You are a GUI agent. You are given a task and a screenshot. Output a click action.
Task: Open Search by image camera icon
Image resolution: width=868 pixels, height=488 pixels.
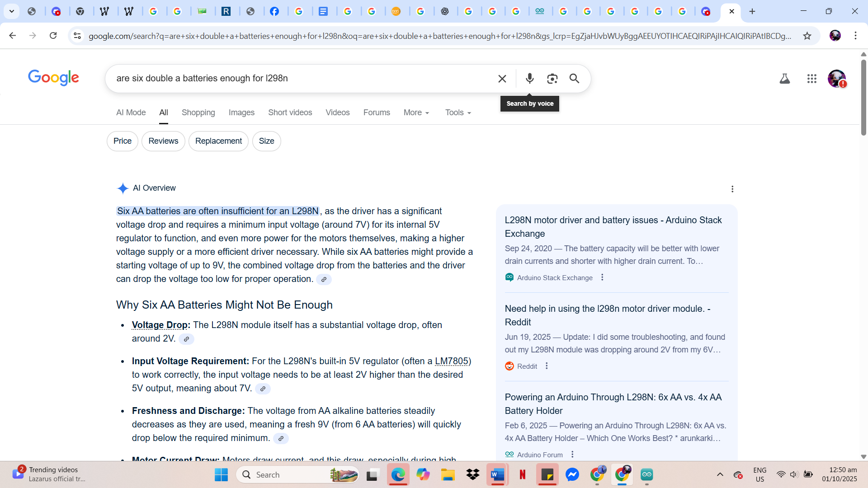[x=552, y=79]
